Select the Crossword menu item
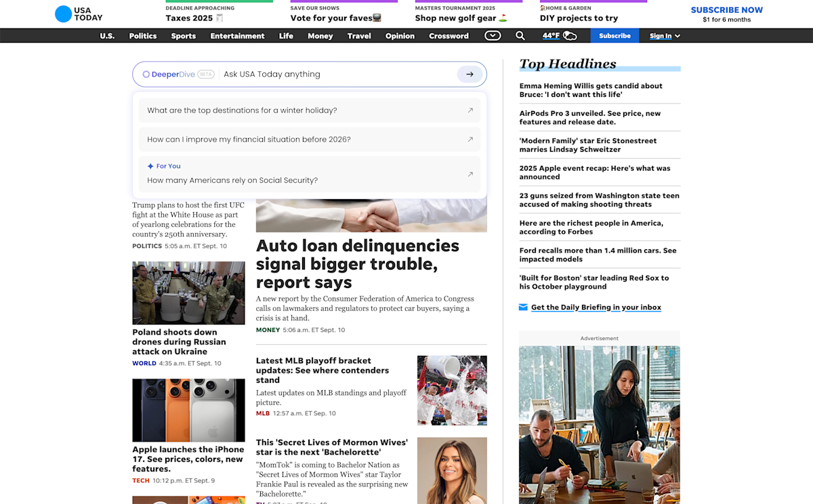Screen dimensions: 813x504 pyautogui.click(x=449, y=36)
